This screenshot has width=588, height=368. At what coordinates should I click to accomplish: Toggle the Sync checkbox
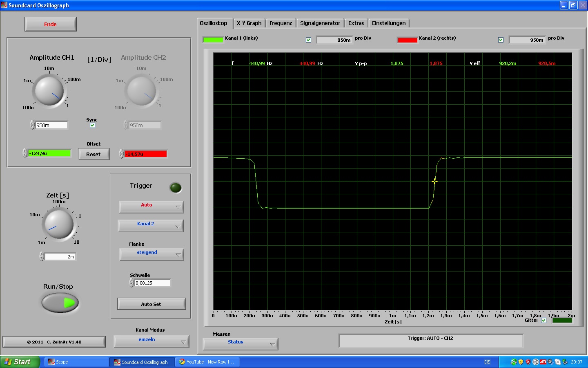point(93,126)
